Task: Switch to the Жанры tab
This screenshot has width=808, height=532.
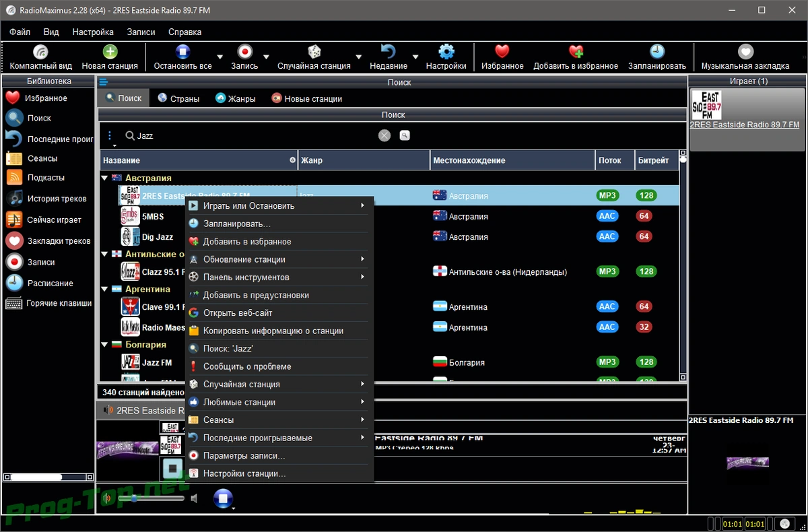Action: click(x=235, y=98)
